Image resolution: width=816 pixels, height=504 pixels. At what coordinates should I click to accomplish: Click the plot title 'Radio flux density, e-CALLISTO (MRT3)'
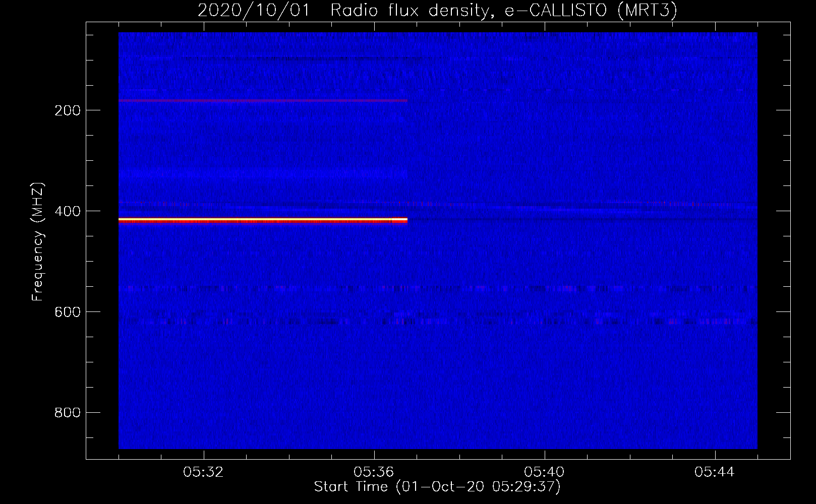tap(503, 11)
